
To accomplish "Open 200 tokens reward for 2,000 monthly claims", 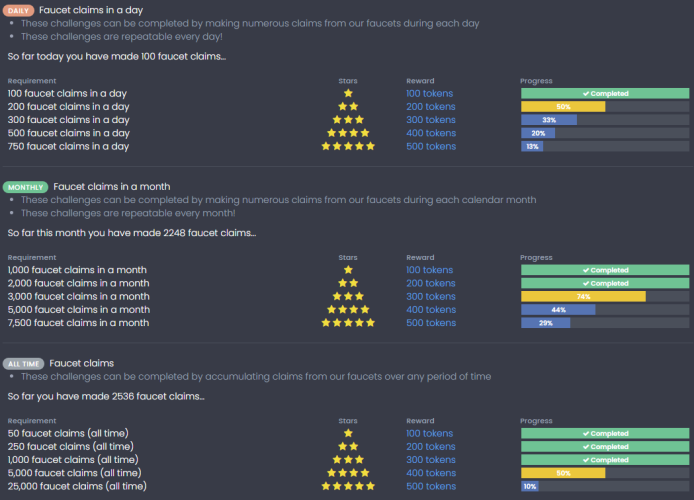I will tap(431, 283).
